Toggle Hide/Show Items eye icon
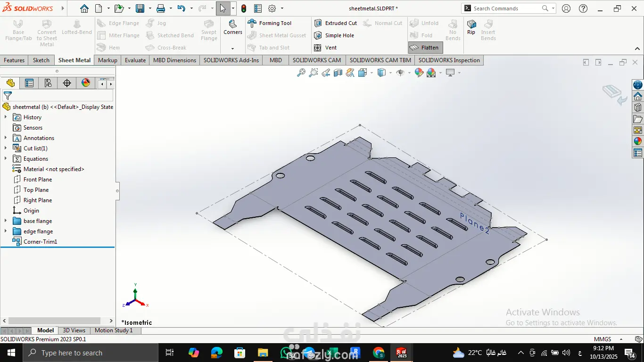This screenshot has height=362, width=644. tap(400, 73)
